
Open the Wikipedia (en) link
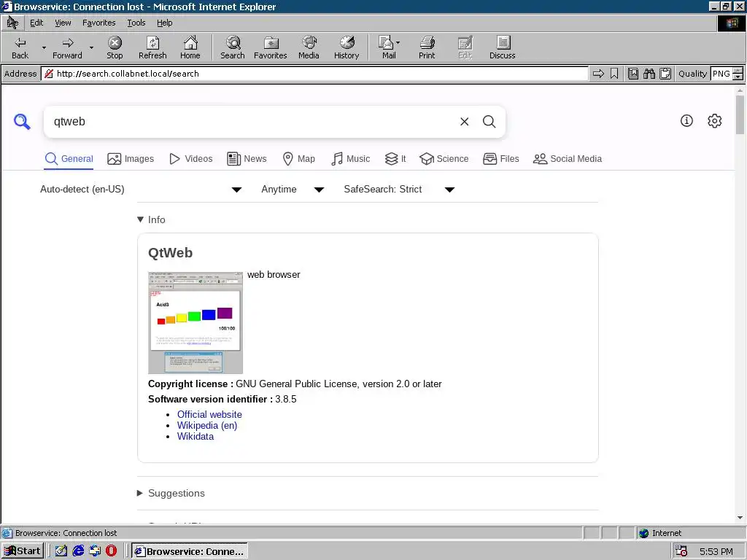(207, 425)
